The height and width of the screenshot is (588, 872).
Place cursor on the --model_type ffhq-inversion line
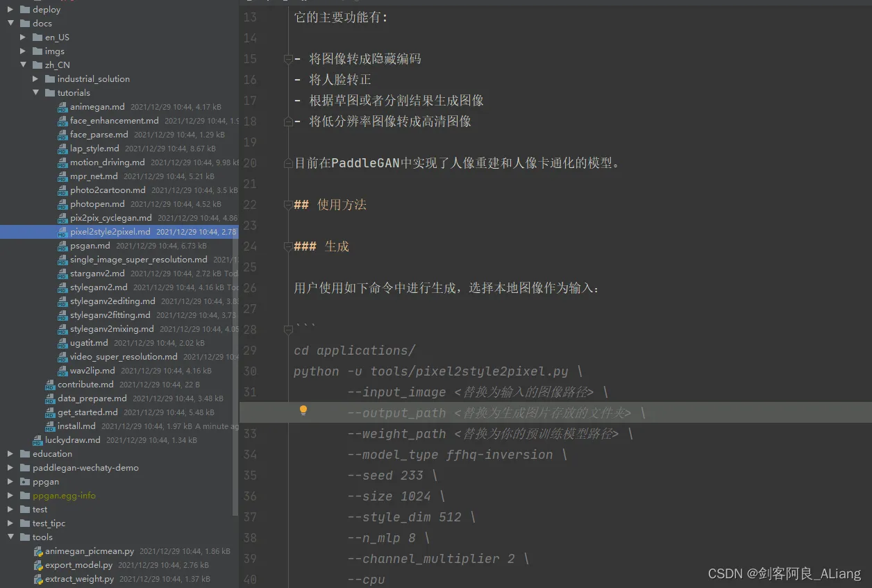[x=457, y=455]
